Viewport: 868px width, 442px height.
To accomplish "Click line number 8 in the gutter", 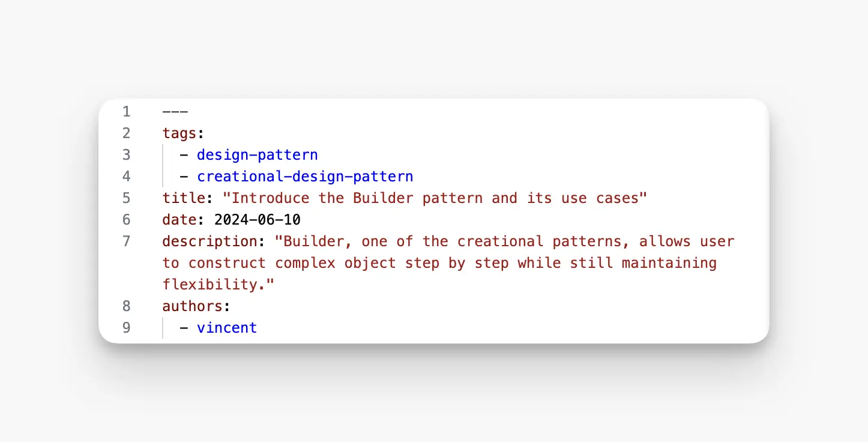I will pos(126,306).
